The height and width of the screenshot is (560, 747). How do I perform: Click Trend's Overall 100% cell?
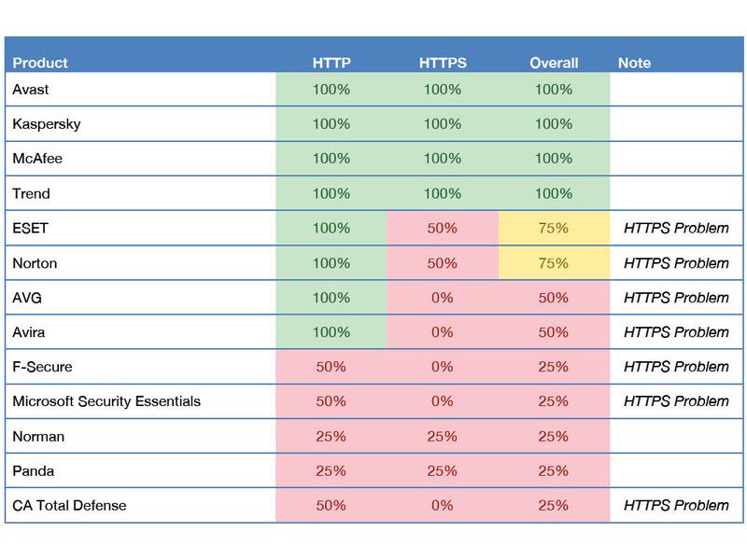tap(554, 193)
